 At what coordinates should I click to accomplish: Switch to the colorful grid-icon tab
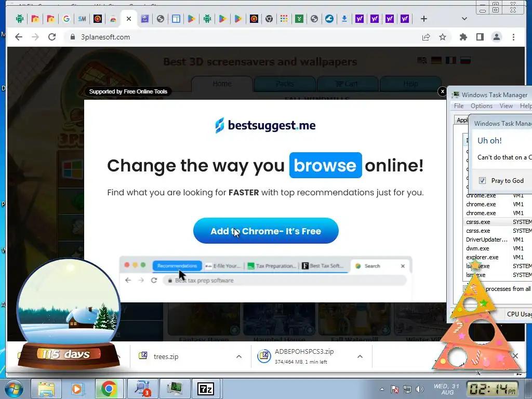(284, 19)
